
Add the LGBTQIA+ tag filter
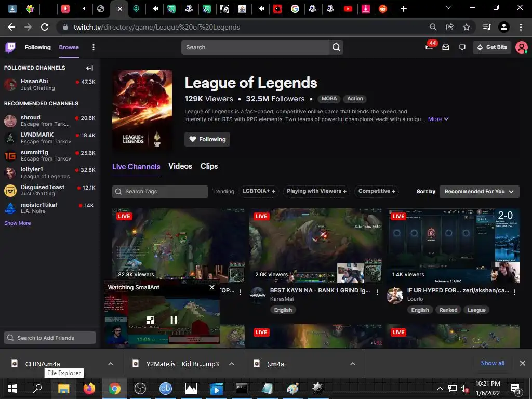pyautogui.click(x=259, y=191)
